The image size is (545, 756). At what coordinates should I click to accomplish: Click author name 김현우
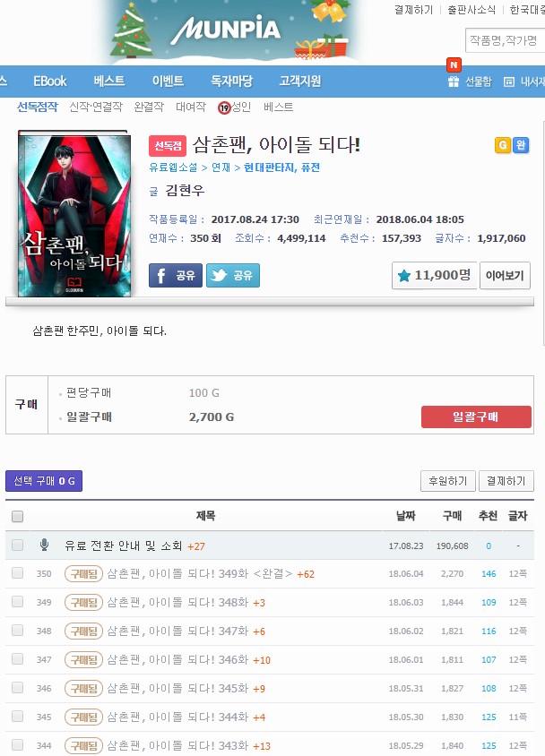[x=185, y=191]
